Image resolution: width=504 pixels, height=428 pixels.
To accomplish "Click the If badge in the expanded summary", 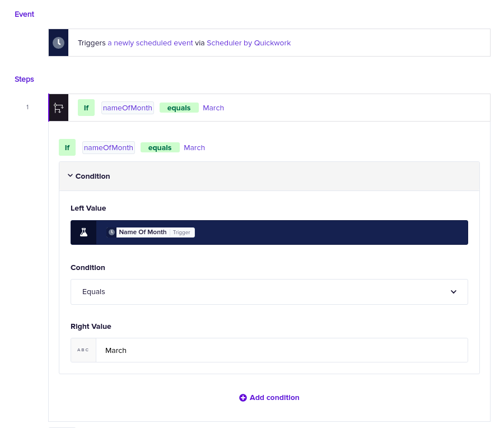I will coord(67,147).
